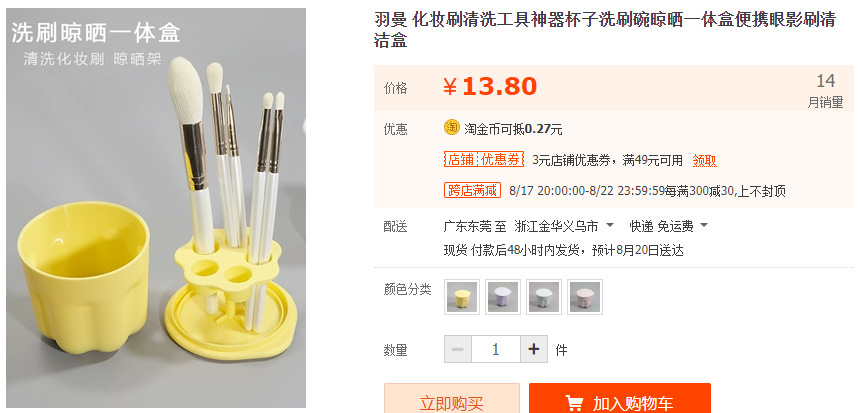Click 立即购买 buy now button

point(451,399)
